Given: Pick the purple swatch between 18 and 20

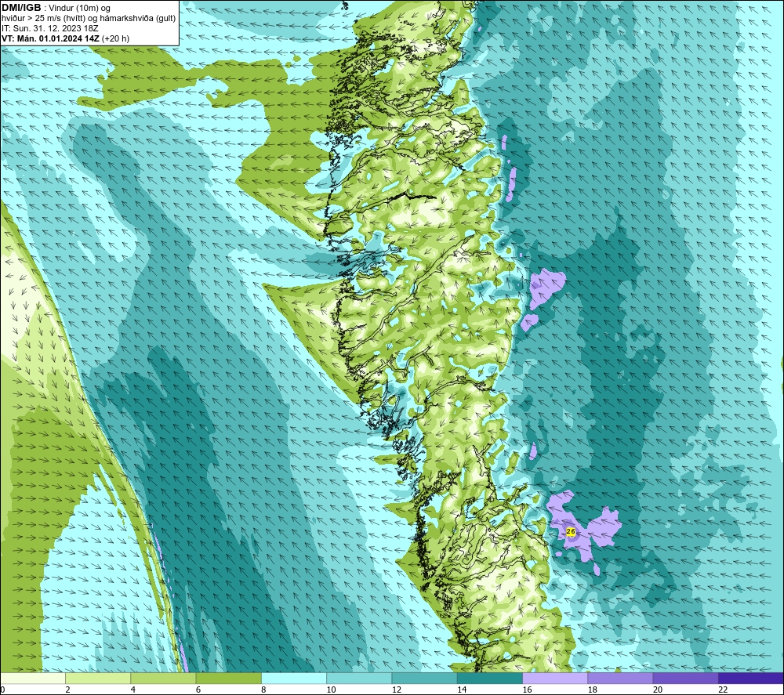Looking at the screenshot, I should pyautogui.click(x=620, y=679).
